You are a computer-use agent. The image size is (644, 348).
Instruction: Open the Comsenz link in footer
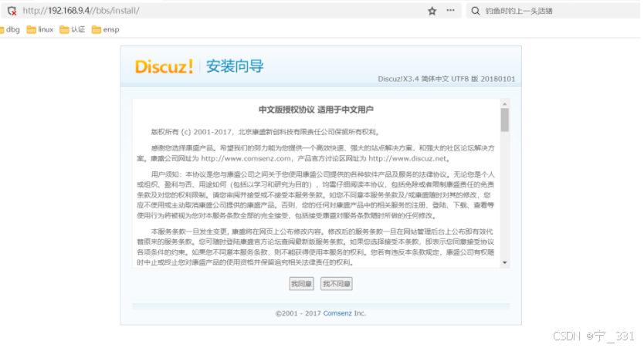tap(337, 313)
